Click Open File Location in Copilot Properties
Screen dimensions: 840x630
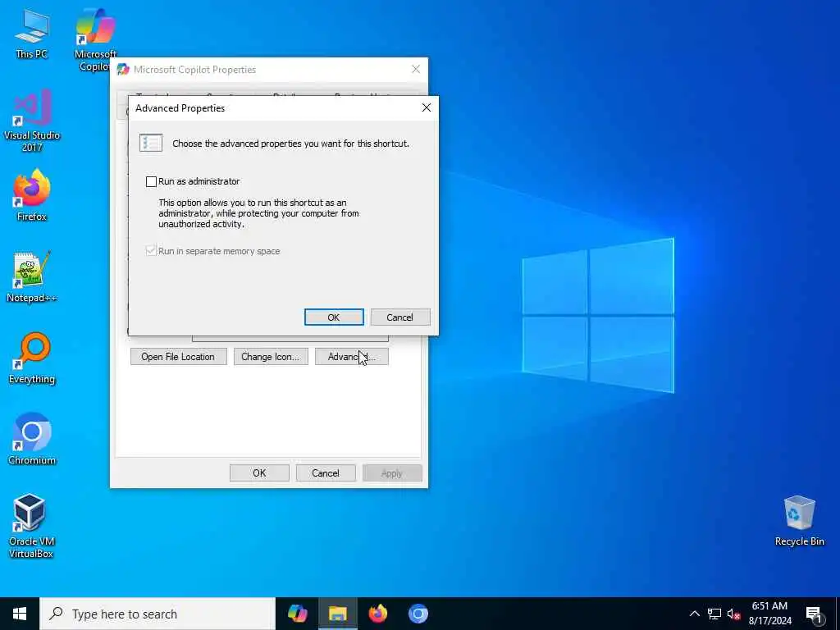click(x=178, y=357)
